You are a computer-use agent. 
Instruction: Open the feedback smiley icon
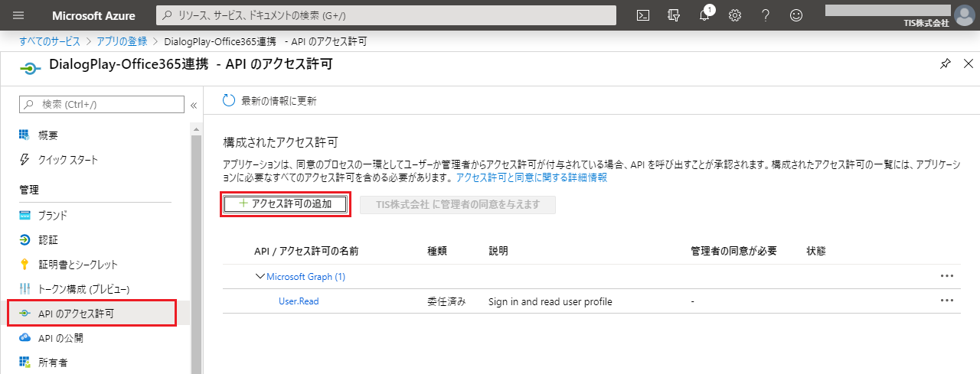coord(796,15)
